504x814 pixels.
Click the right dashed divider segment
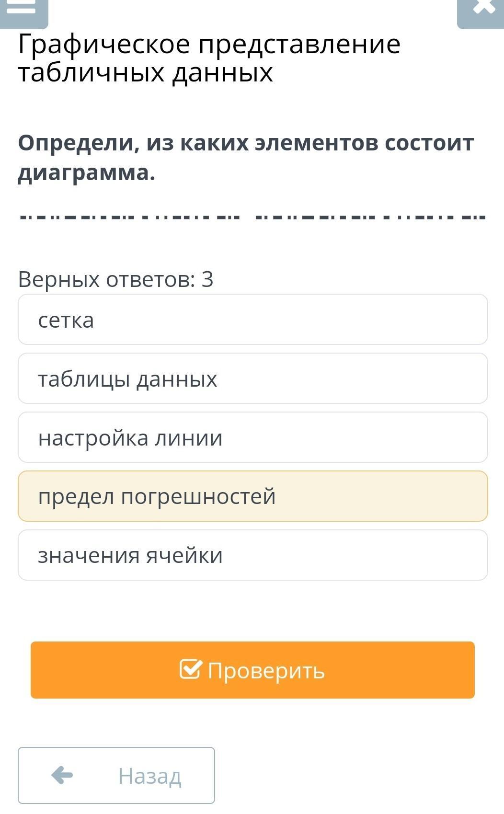[x=371, y=217]
